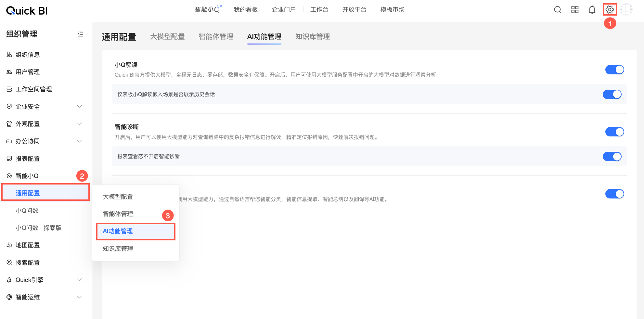The image size is (644, 319).
Task: Click the 报表配置 icon
Action: (9, 159)
